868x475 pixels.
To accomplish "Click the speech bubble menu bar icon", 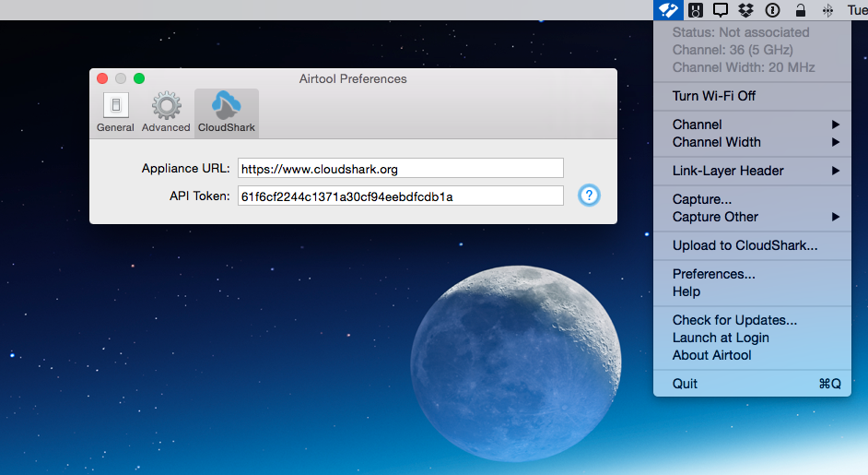I will coord(721,10).
